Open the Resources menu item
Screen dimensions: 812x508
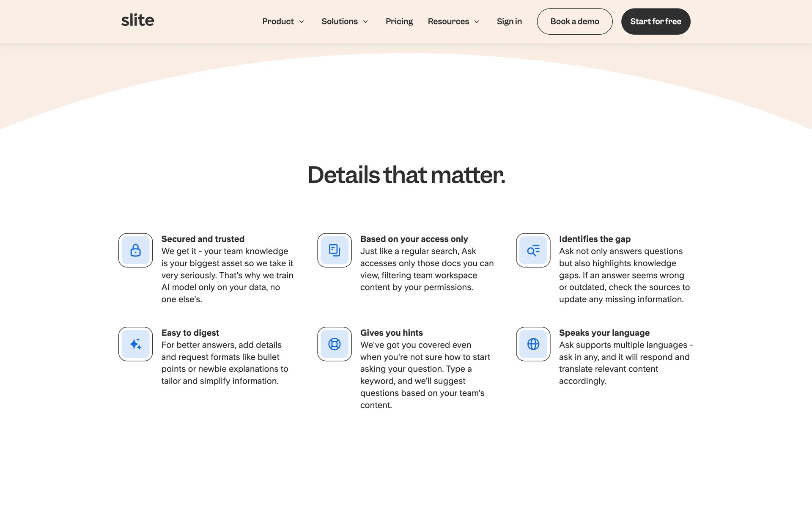point(448,21)
